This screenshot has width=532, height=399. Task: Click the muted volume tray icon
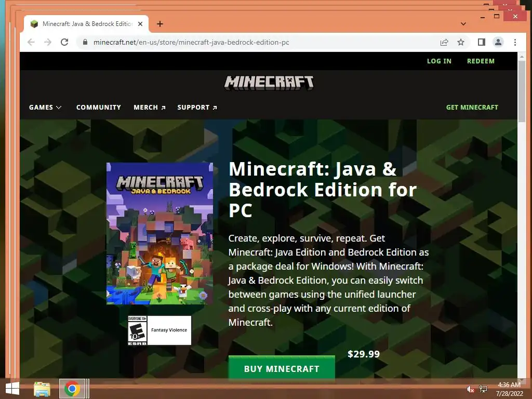(470, 389)
